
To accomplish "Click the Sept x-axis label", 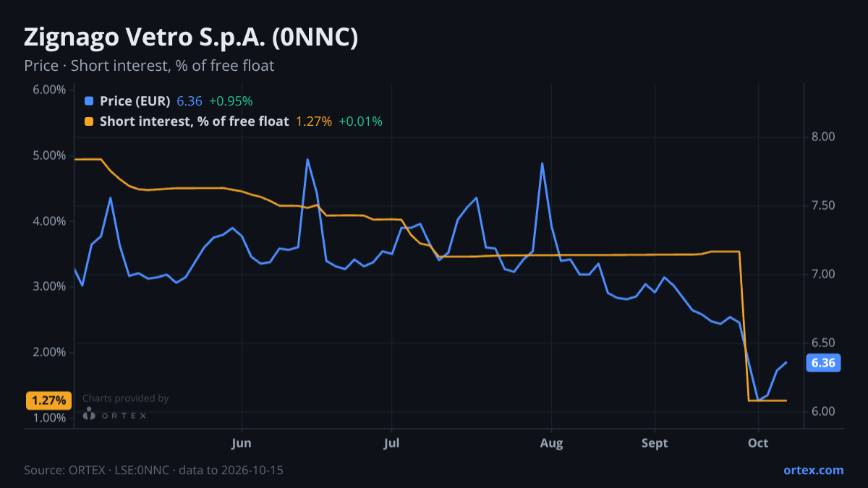I will click(655, 442).
